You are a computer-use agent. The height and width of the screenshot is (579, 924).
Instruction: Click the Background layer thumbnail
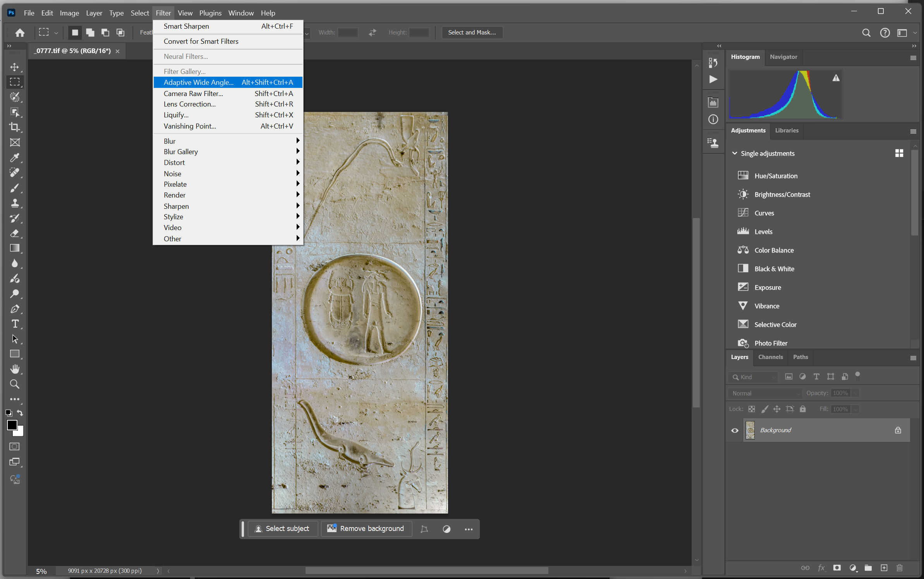click(750, 430)
